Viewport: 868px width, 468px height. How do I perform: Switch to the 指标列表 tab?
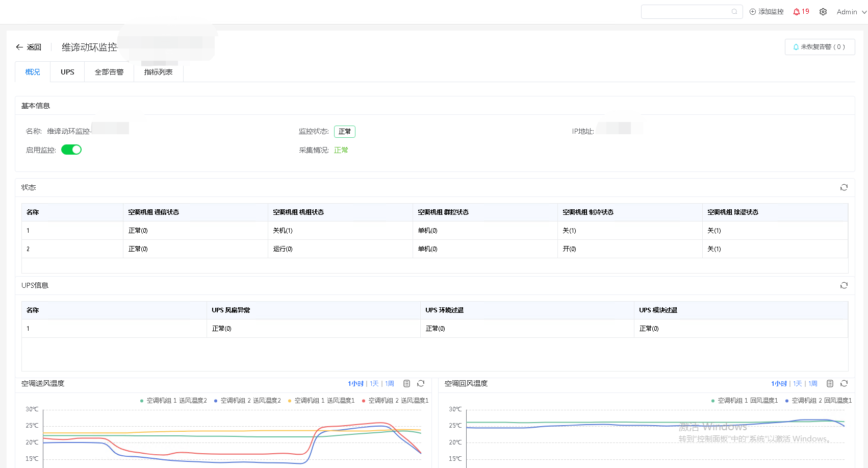click(x=159, y=72)
